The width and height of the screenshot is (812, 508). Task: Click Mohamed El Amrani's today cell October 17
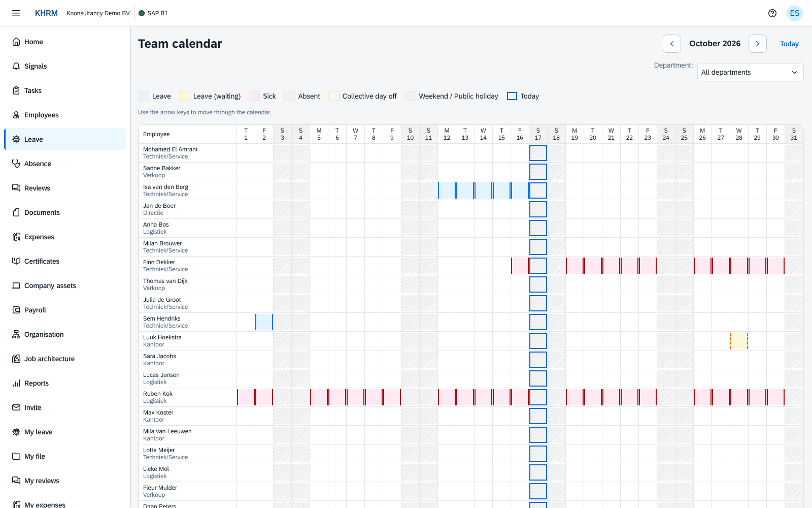[x=538, y=153]
